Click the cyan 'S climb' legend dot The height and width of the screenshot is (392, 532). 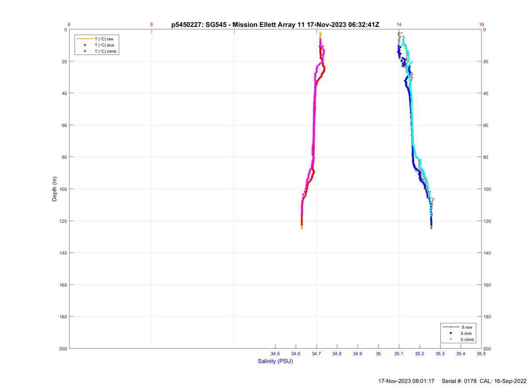point(450,339)
